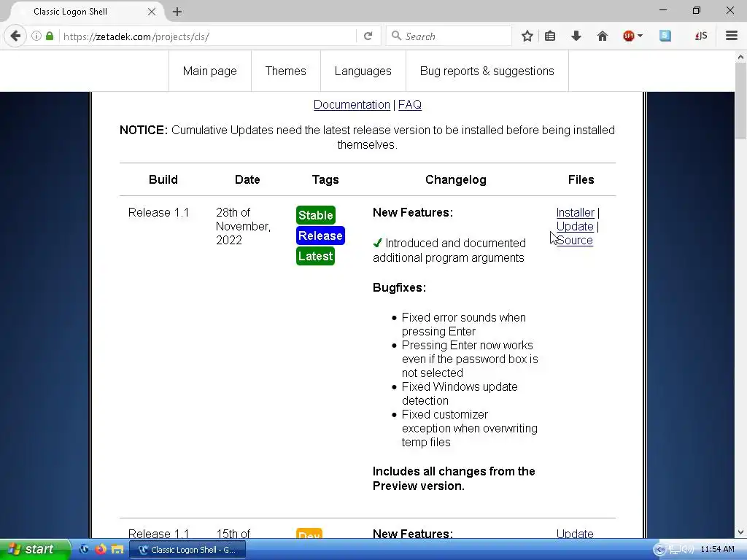Close the Classic Logon Shell tab
Viewport: 747px width, 560px height.
point(152,12)
